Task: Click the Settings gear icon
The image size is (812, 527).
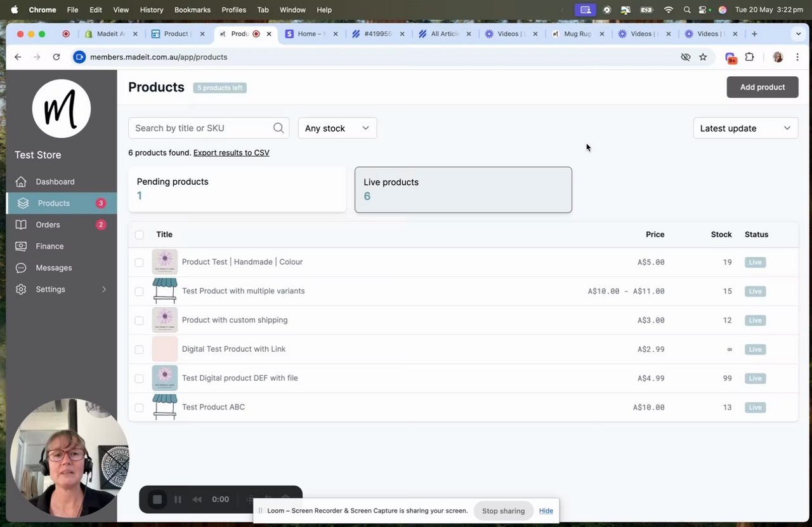Action: pos(21,290)
